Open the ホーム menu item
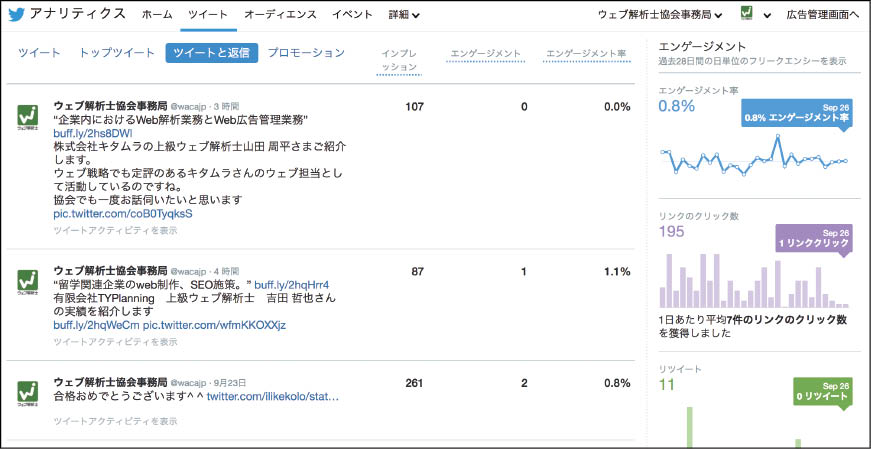Screen dimensions: 871x449 [x=157, y=15]
